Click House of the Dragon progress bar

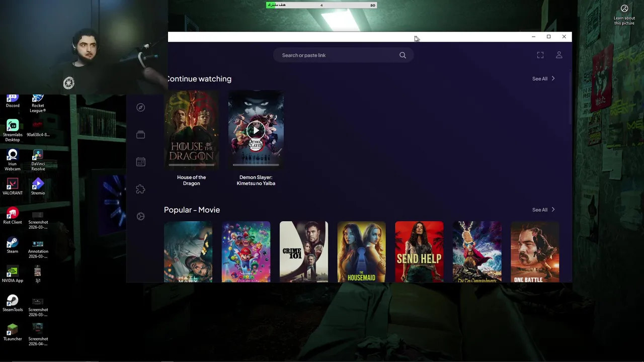[x=192, y=165]
